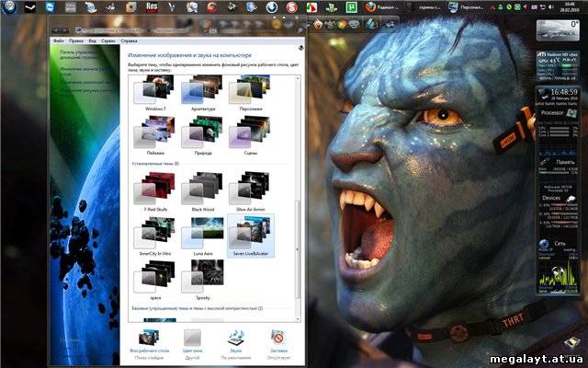The height and width of the screenshot is (368, 588).
Task: Switch to the Firefox 'Радикал' taskbar button
Action: 383,7
